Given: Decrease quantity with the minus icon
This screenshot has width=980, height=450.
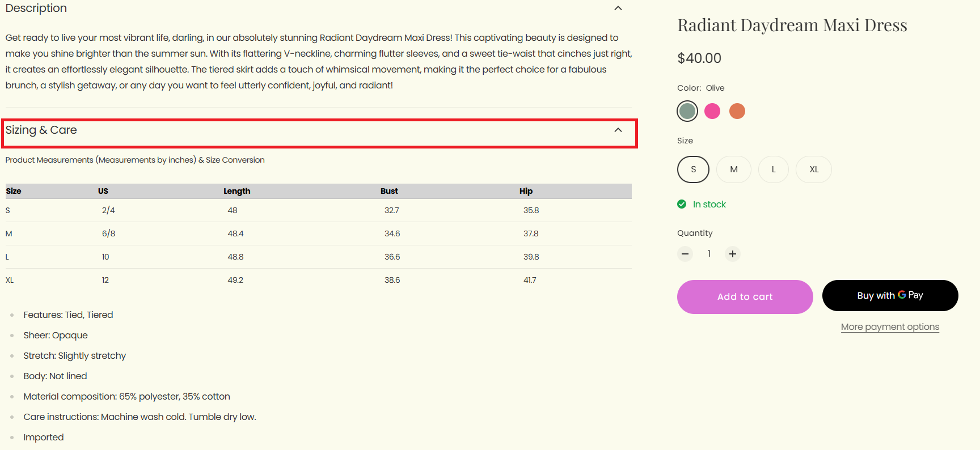Looking at the screenshot, I should click(x=685, y=254).
